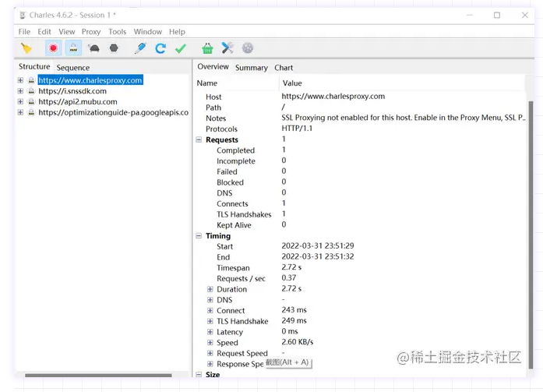Select the Overview tab
543x392 pixels.
click(x=213, y=66)
